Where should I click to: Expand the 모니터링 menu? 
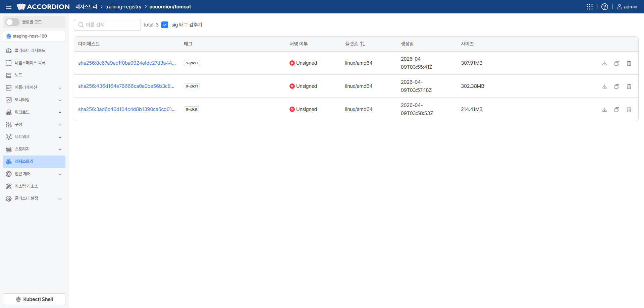coord(34,100)
